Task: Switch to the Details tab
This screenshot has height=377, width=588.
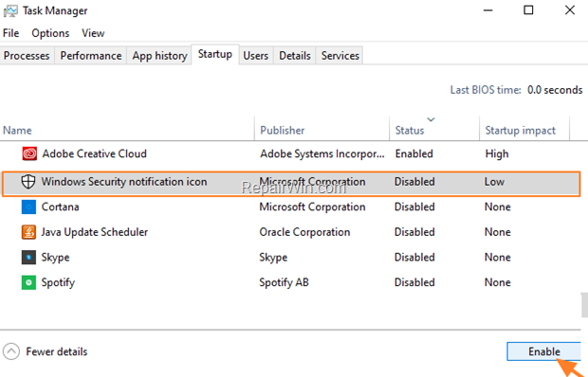Action: click(295, 56)
